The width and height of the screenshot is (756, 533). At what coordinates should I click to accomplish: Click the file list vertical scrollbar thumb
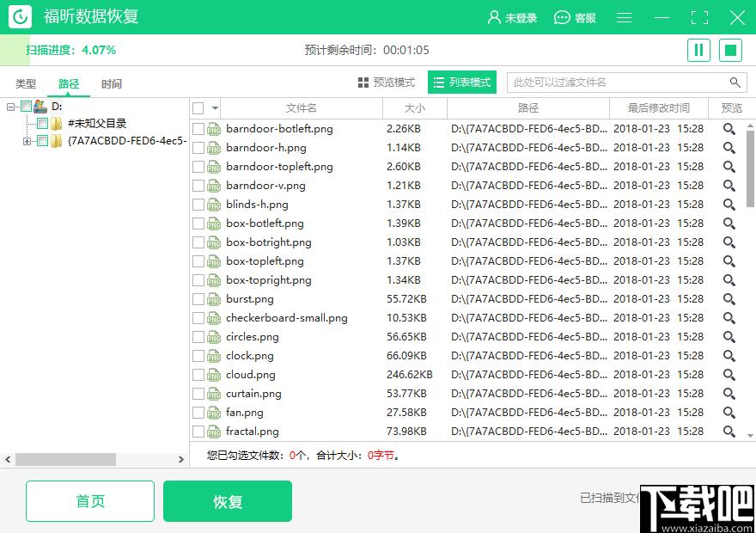[750, 168]
